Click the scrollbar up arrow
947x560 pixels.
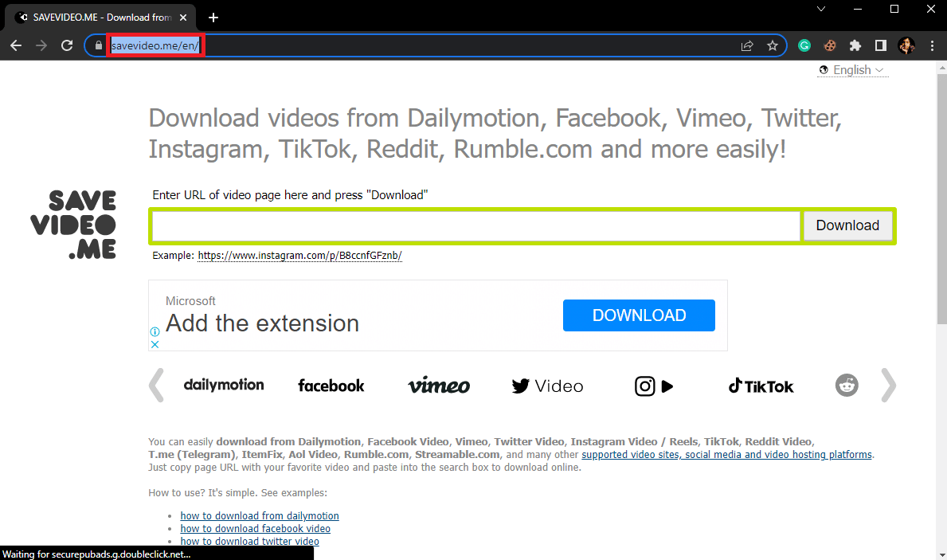[x=941, y=68]
